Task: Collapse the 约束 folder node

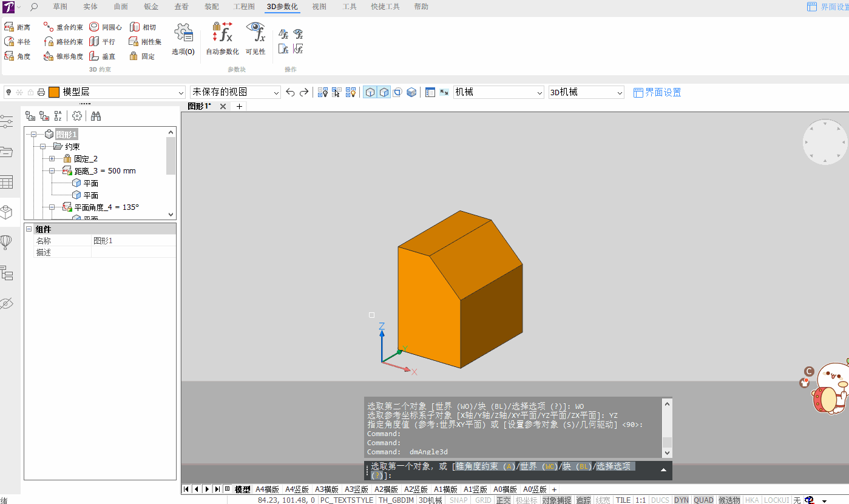Action: point(43,146)
